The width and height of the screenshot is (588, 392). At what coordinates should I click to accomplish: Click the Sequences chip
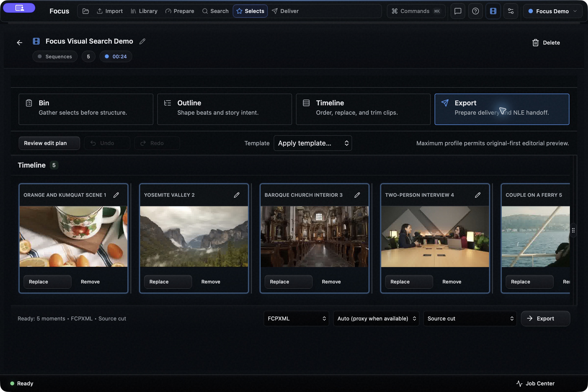(55, 57)
